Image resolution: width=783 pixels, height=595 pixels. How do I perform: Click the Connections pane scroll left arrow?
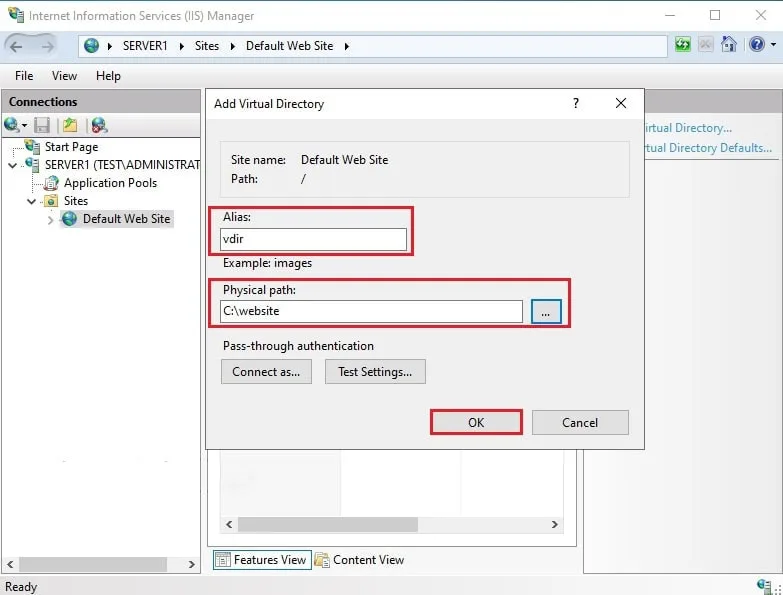click(10, 565)
